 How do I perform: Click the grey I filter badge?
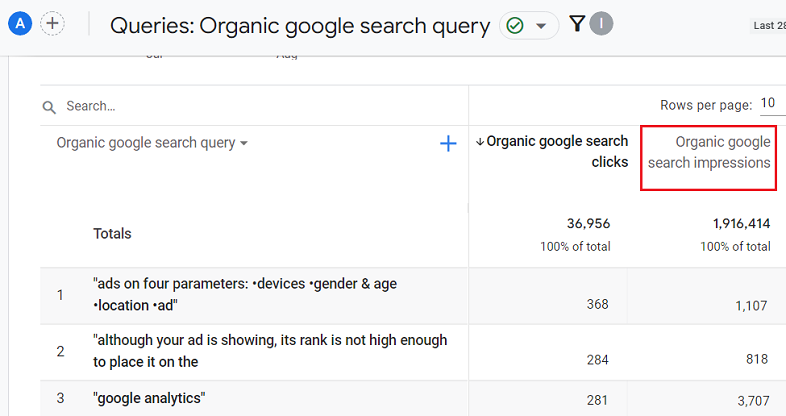click(601, 24)
